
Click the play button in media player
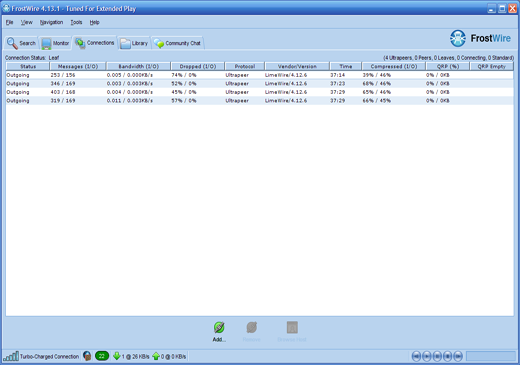click(x=427, y=356)
